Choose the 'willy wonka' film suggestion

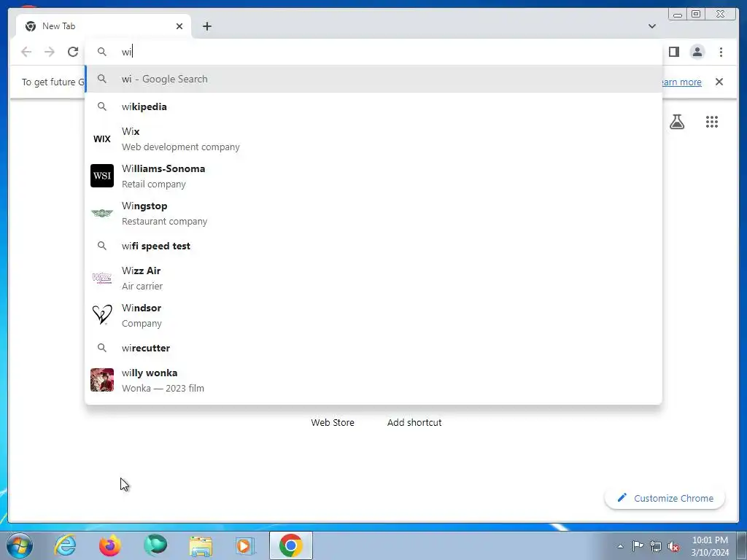coord(373,380)
